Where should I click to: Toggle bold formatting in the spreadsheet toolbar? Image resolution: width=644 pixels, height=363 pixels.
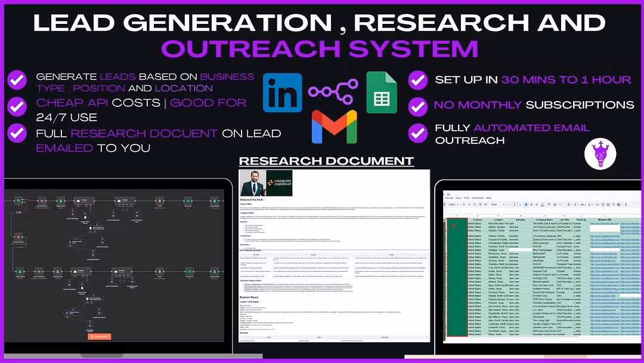[526, 205]
